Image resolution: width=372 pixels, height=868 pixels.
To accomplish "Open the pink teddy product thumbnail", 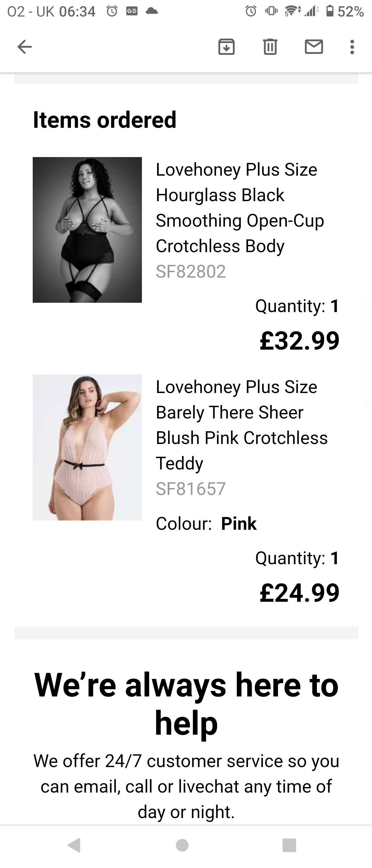I will pyautogui.click(x=87, y=447).
